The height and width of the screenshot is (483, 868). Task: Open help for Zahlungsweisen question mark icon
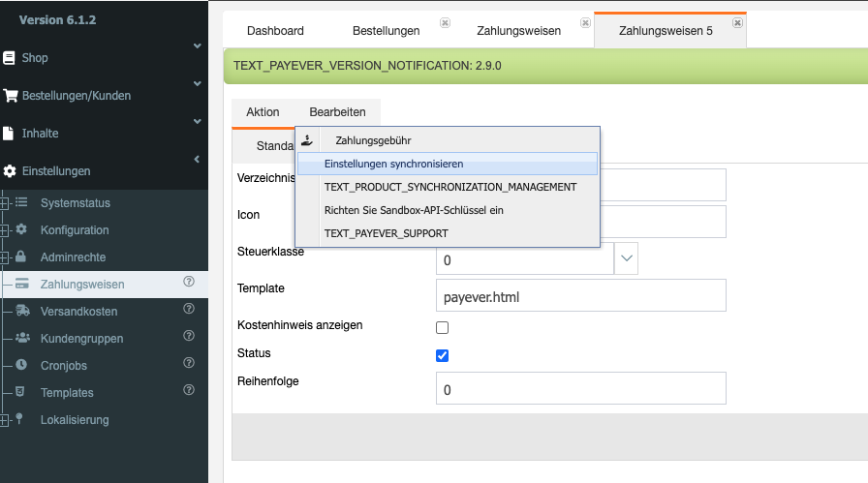click(189, 282)
